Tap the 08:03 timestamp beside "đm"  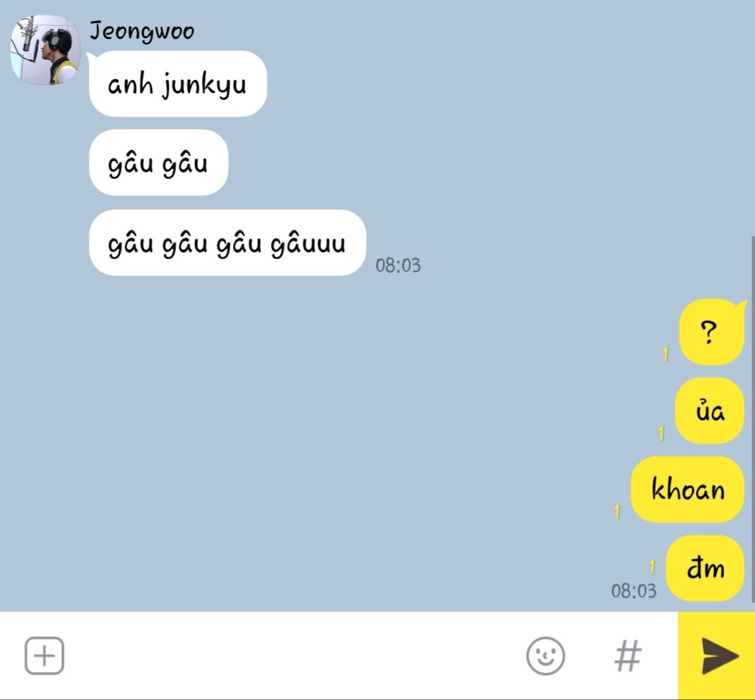(x=634, y=591)
